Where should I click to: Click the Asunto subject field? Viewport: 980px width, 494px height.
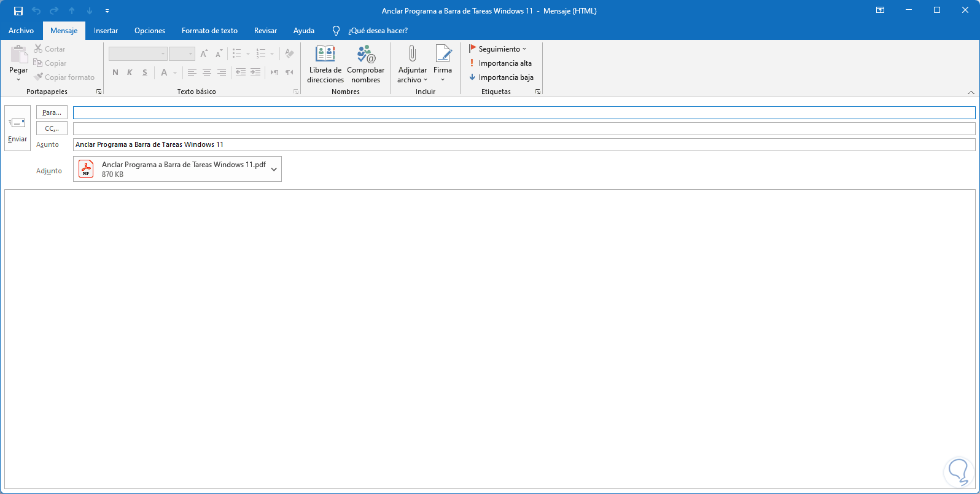pos(524,144)
